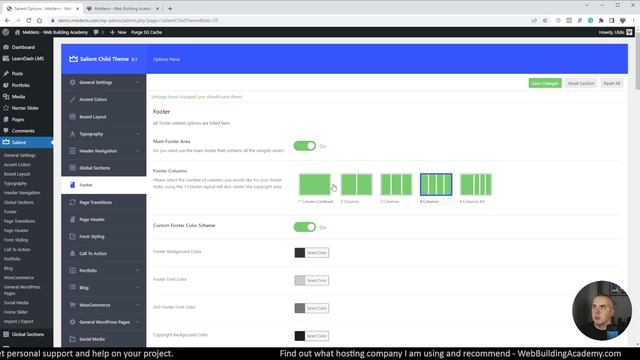This screenshot has height=360, width=640.
Task: Reload the page with browser refresh icon
Action: (29, 20)
